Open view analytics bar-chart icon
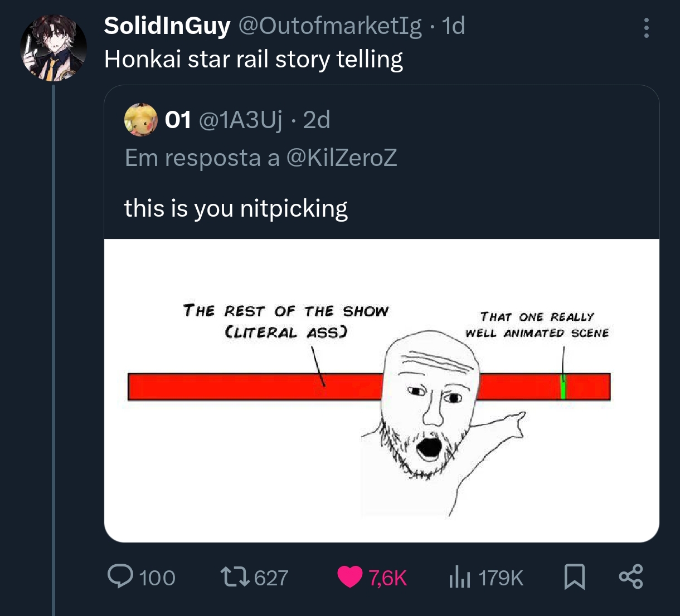Viewport: 680px width, 616px height. tap(459, 577)
